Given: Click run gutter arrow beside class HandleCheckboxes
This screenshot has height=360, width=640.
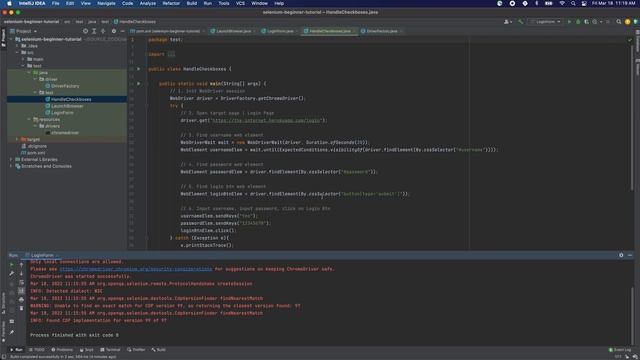Looking at the screenshot, I should tap(138, 69).
